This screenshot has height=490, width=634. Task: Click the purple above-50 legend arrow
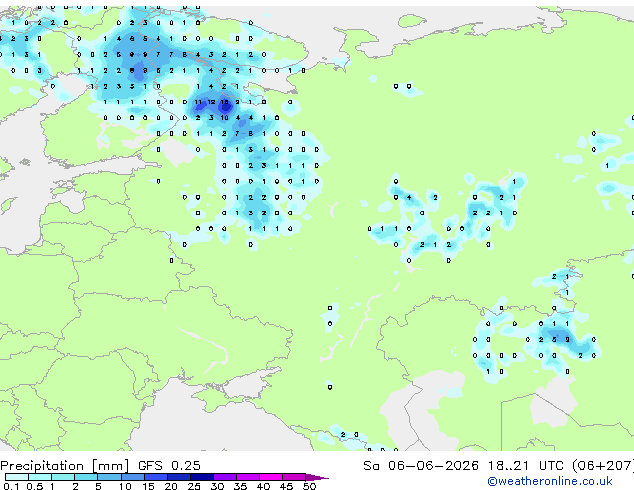coord(317,477)
